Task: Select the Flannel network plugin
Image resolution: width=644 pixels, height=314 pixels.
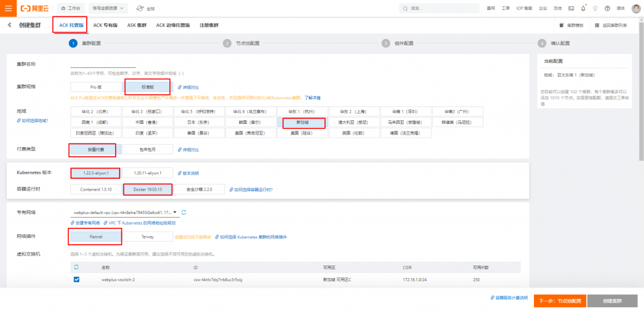Action: pyautogui.click(x=96, y=237)
